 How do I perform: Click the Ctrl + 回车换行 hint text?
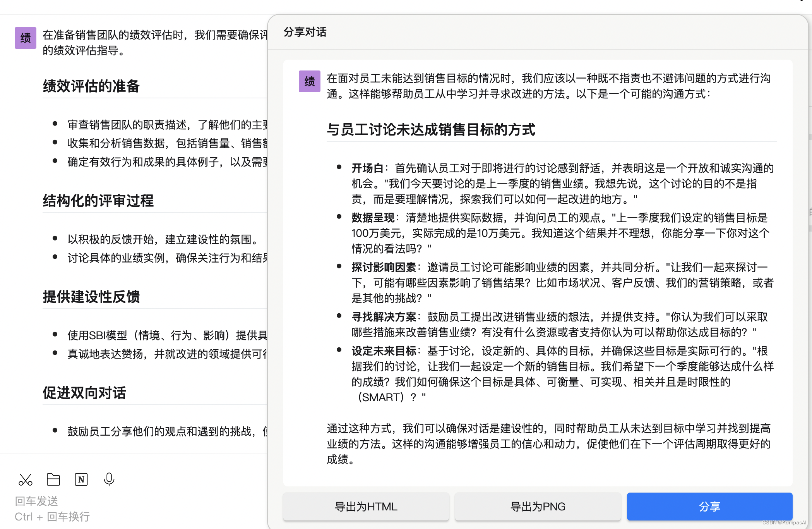click(52, 517)
